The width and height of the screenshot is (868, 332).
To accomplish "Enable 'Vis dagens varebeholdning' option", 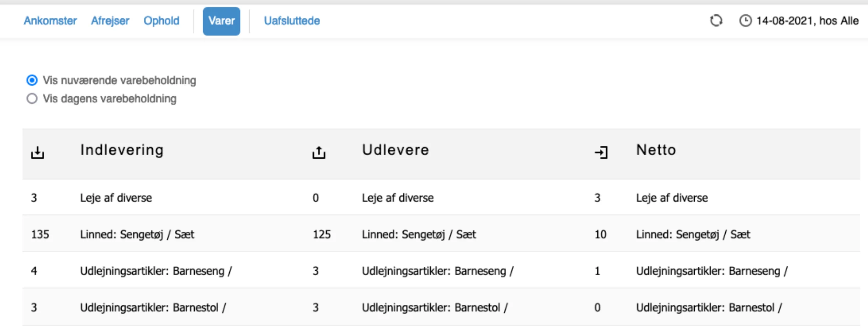I will point(32,98).
